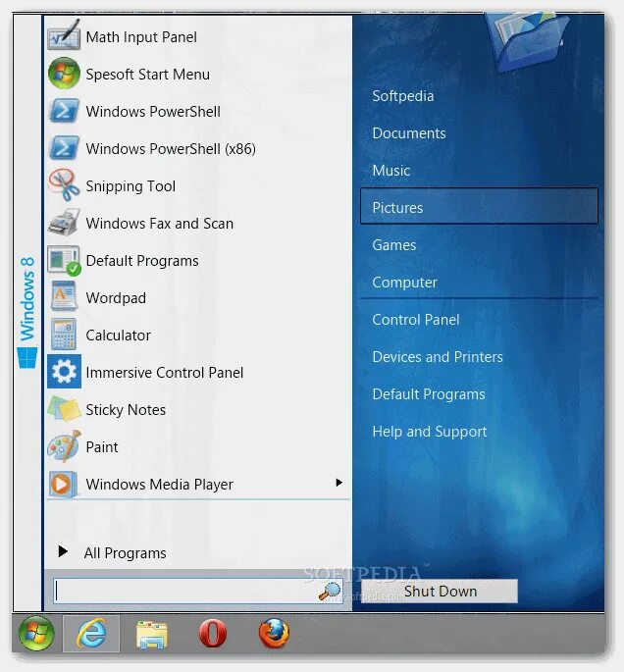Focus the start menu search box
The image size is (624, 672).
(198, 591)
